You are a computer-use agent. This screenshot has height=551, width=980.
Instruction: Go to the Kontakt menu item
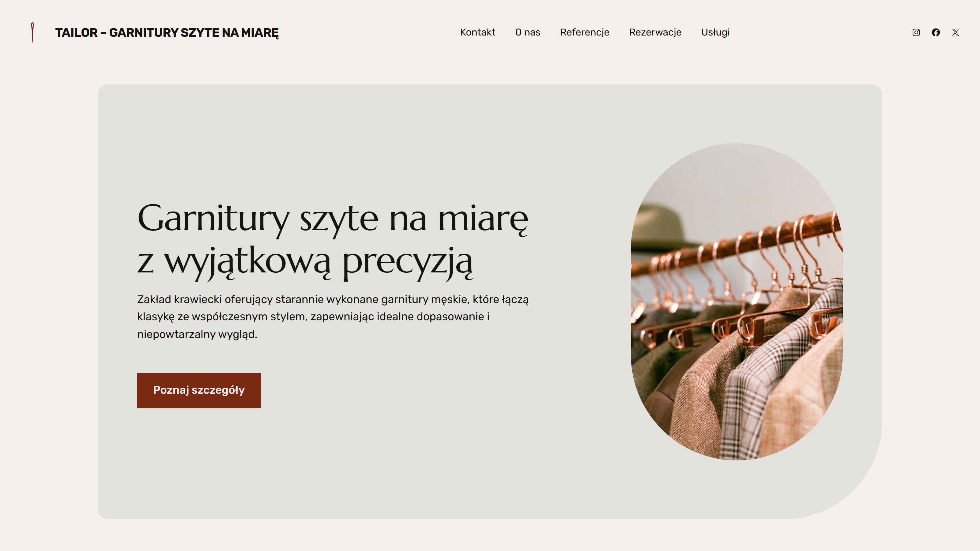coord(477,32)
